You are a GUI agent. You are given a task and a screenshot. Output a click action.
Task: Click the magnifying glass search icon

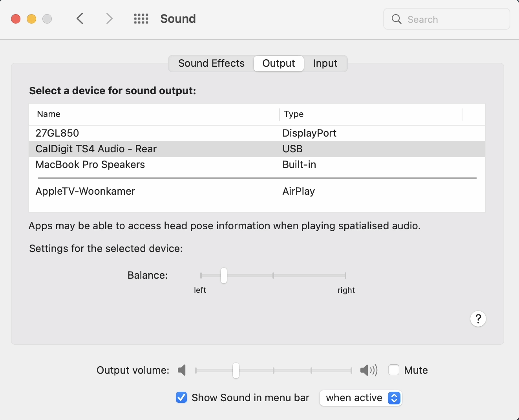click(397, 19)
